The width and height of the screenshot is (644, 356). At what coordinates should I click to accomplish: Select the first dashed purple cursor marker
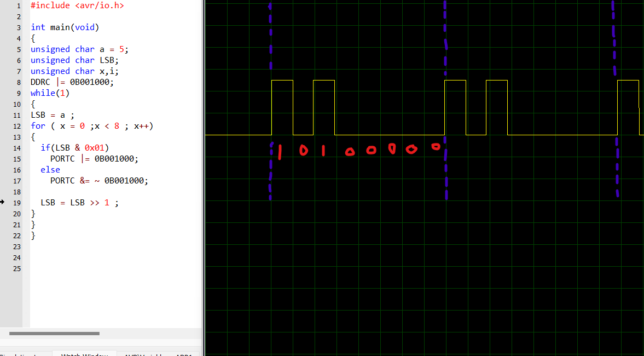tap(270, 99)
